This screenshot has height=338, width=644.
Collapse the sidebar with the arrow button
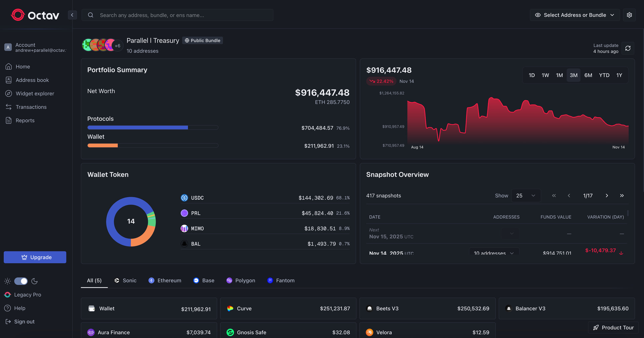72,15
